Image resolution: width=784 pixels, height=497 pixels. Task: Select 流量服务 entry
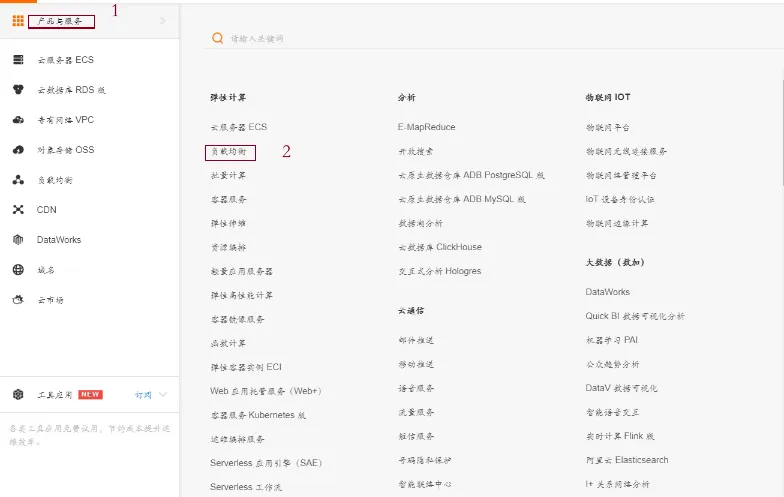coord(416,412)
